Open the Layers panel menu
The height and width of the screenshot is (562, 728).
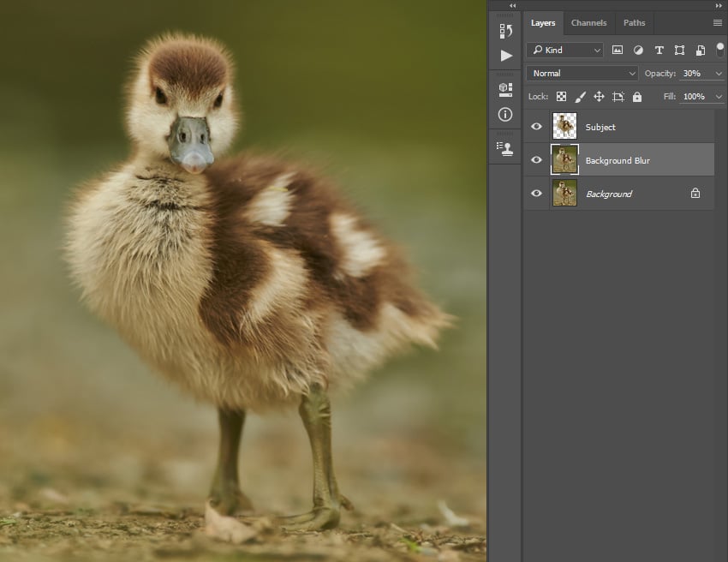coord(718,23)
